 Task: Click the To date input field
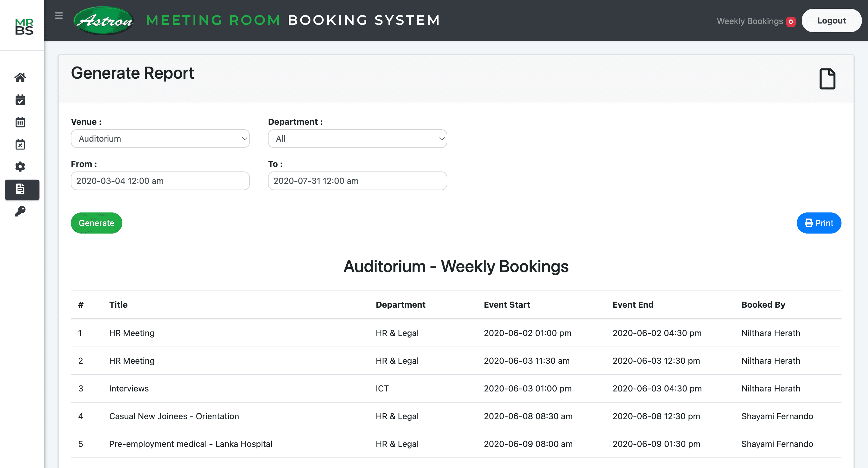click(x=357, y=181)
